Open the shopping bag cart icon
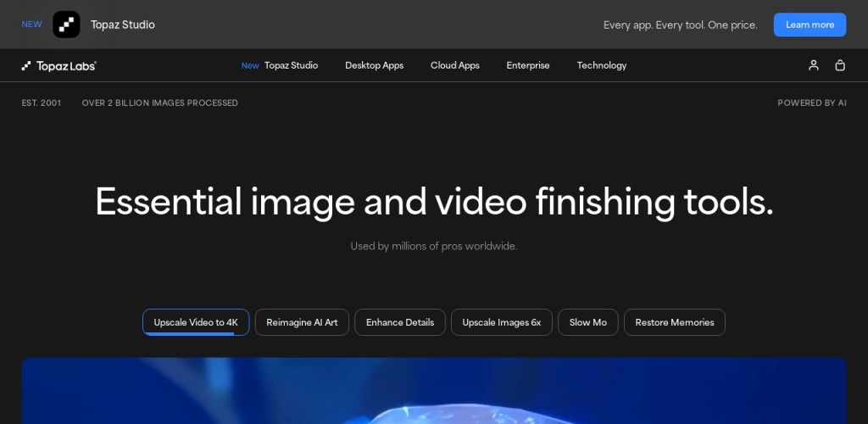868x424 pixels. 840,65
